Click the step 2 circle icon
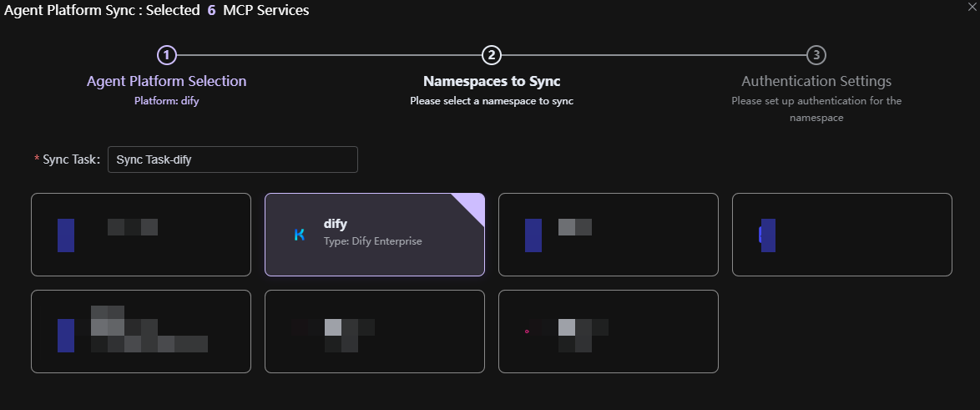The height and width of the screenshot is (410, 980). tap(492, 55)
